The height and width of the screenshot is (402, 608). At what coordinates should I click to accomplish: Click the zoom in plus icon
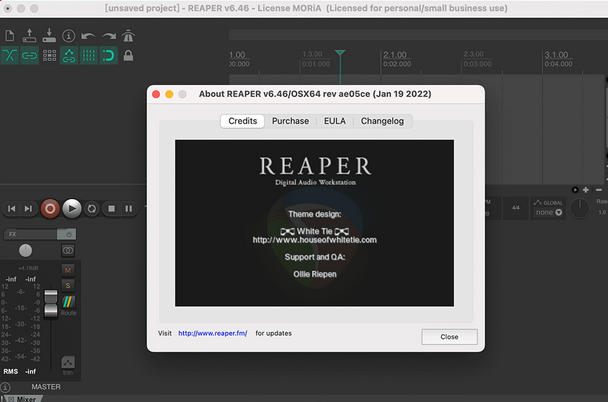point(586,190)
